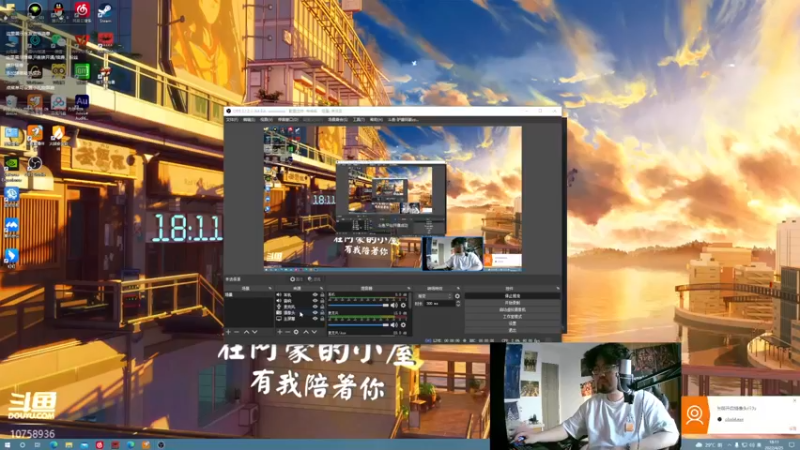Viewport: 800px width, 450px height.
Task: Hide the camera source via its eye icon
Action: click(x=315, y=313)
